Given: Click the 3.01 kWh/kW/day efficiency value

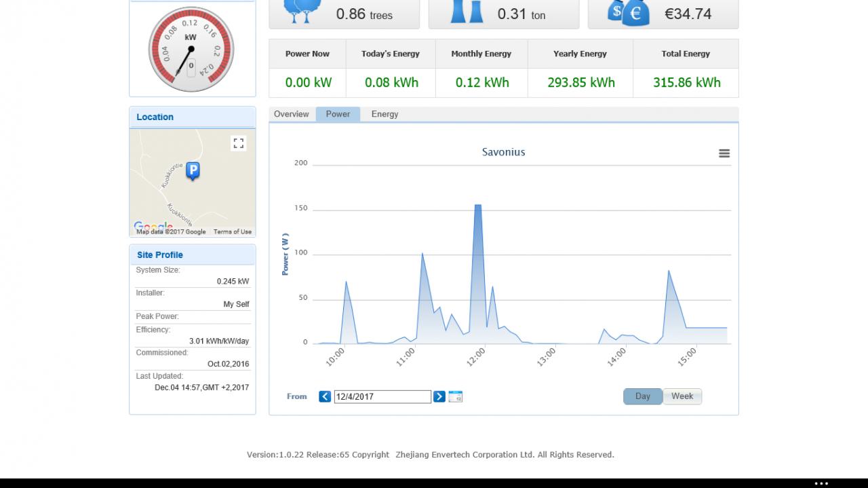Looking at the screenshot, I should click(x=219, y=341).
